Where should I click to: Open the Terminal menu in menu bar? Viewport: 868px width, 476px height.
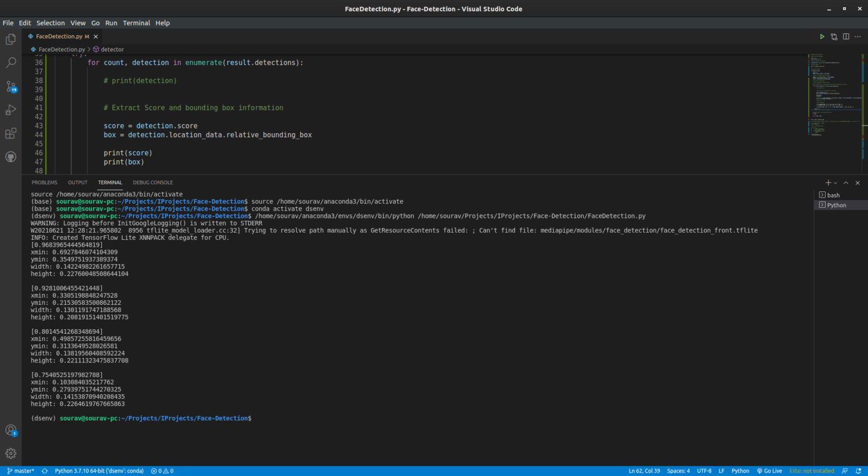136,23
